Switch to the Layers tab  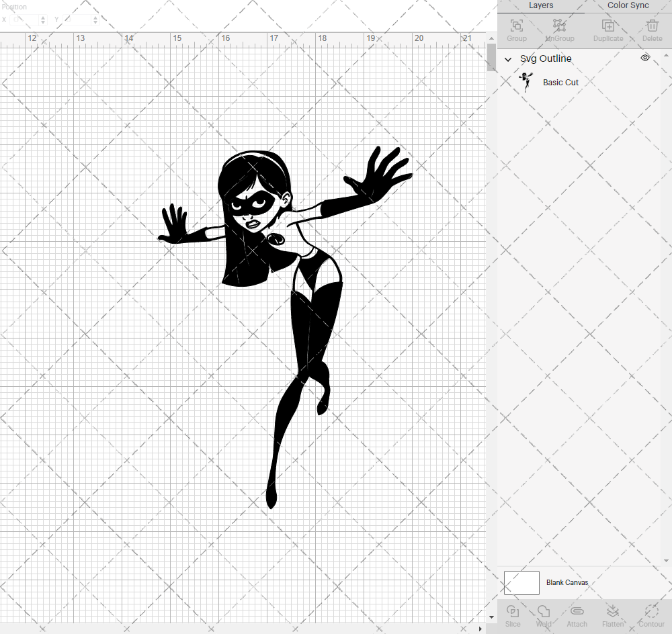tap(541, 5)
